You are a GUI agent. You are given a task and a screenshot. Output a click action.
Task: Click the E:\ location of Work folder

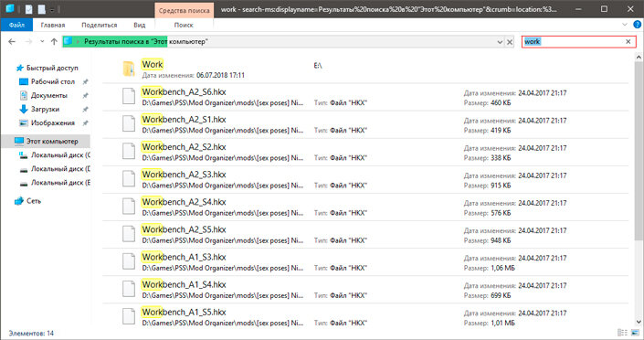click(x=318, y=66)
